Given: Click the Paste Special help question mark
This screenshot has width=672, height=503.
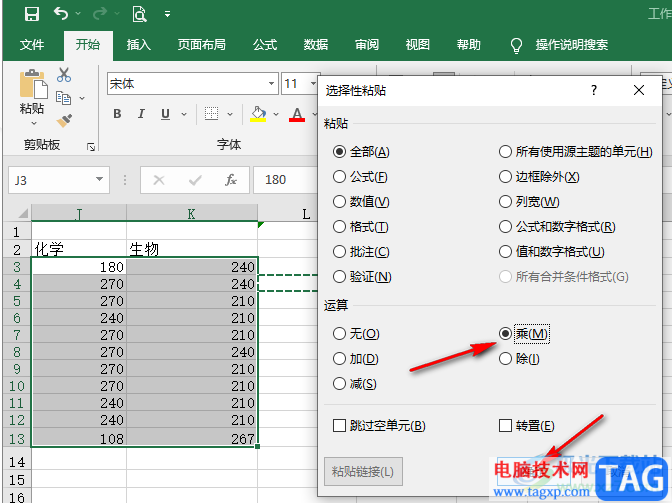Looking at the screenshot, I should [594, 90].
